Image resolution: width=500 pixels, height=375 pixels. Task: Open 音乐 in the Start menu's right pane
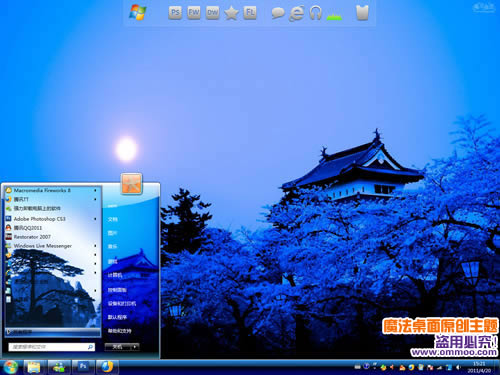point(112,247)
